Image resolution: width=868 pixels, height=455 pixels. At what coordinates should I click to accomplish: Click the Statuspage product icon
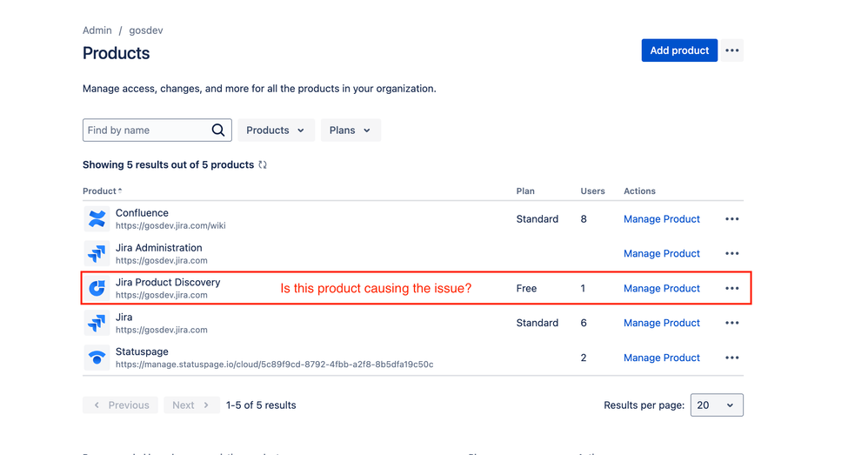click(97, 358)
